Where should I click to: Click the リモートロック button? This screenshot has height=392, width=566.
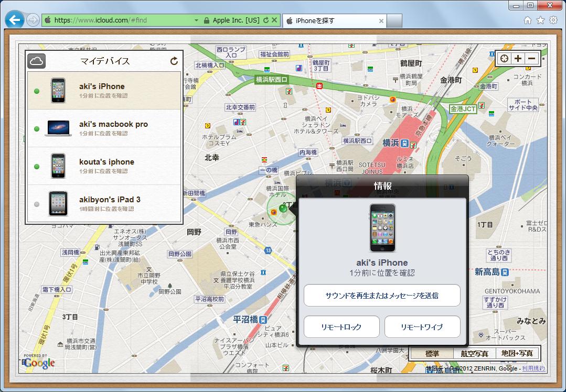(341, 326)
